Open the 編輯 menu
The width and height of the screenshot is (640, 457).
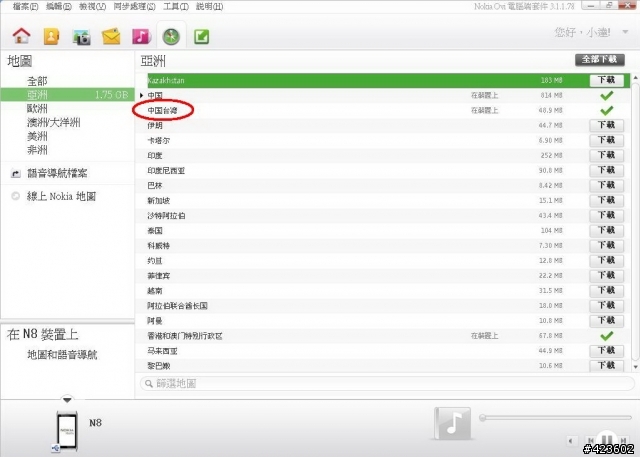point(59,7)
